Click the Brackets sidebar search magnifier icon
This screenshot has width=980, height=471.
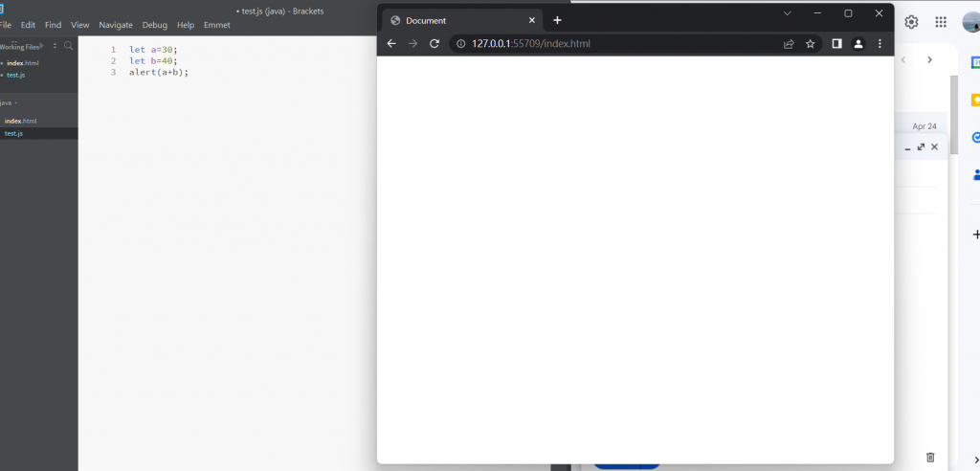[x=69, y=46]
